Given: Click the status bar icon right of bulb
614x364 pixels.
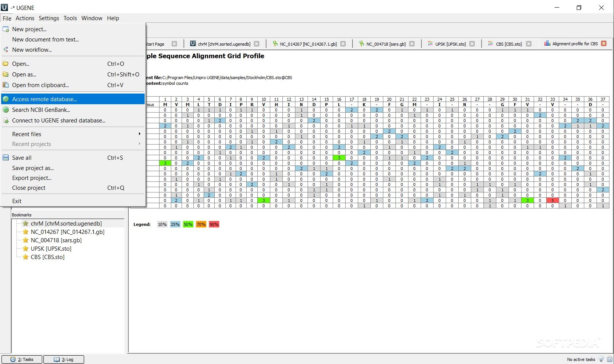Looking at the screenshot, I should (x=610, y=359).
